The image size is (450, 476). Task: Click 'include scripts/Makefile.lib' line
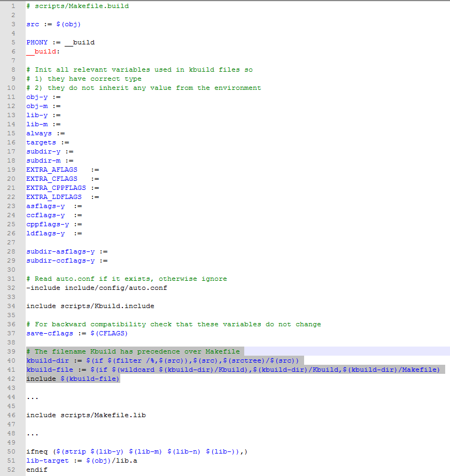(86, 415)
